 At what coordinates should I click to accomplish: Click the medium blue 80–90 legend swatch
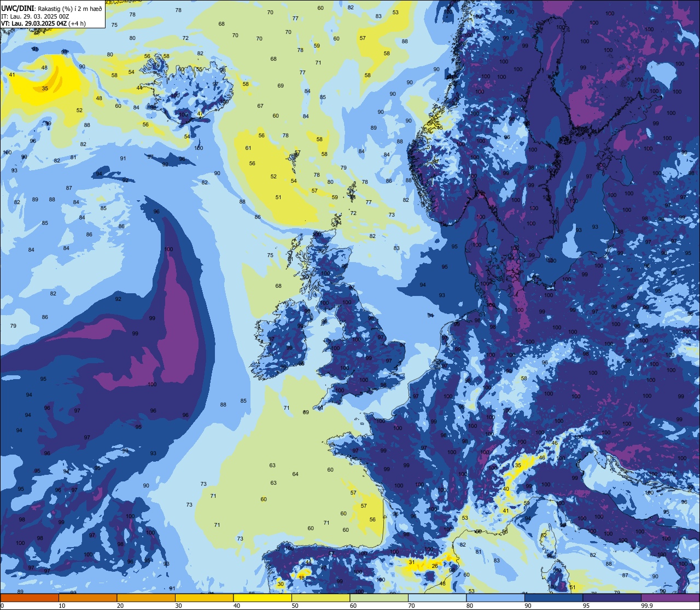[495, 598]
